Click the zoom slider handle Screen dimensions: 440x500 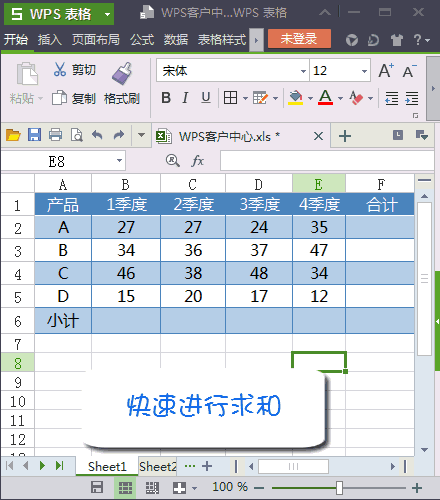coord(339,488)
